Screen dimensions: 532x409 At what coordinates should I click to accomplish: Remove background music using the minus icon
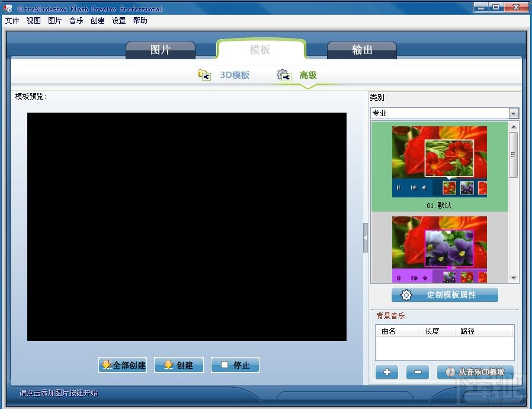tap(418, 372)
